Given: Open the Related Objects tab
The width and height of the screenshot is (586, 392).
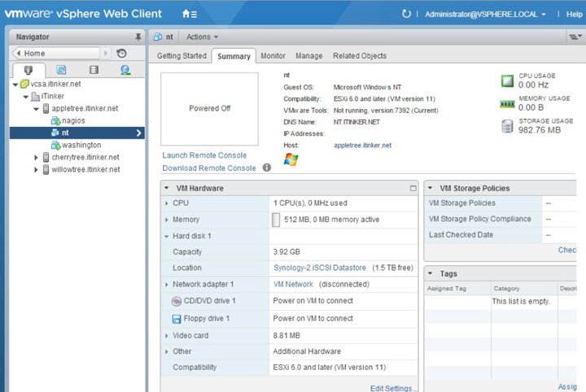Looking at the screenshot, I should point(360,55).
